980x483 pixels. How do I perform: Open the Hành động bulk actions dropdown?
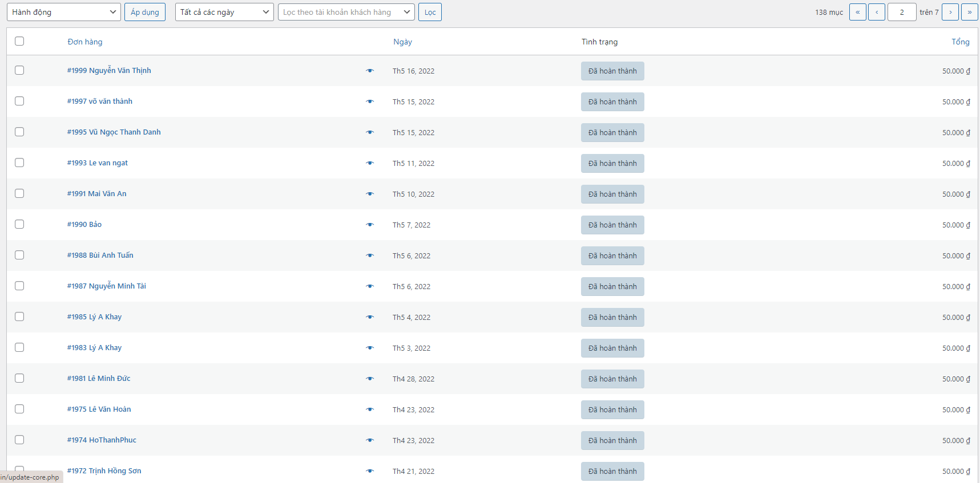coord(63,12)
